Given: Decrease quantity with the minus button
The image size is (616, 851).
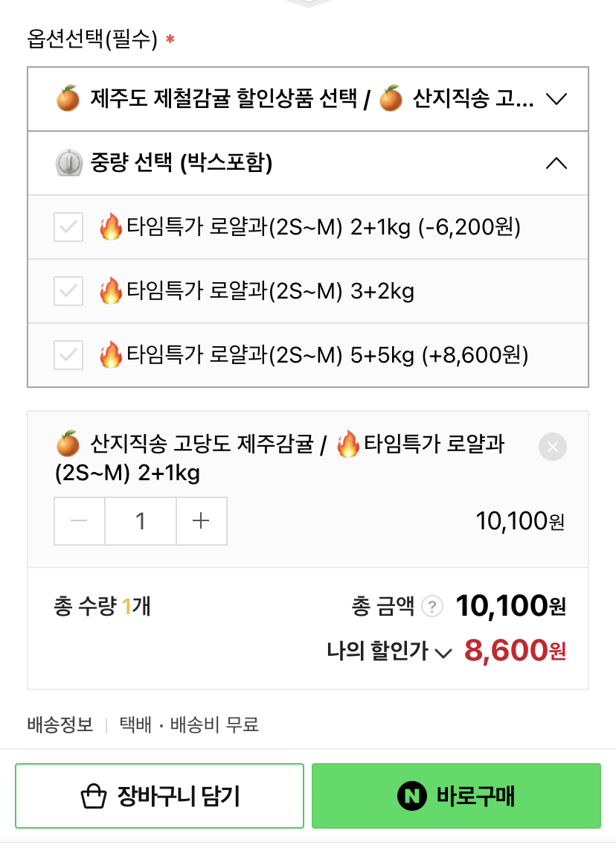Looking at the screenshot, I should [x=80, y=521].
